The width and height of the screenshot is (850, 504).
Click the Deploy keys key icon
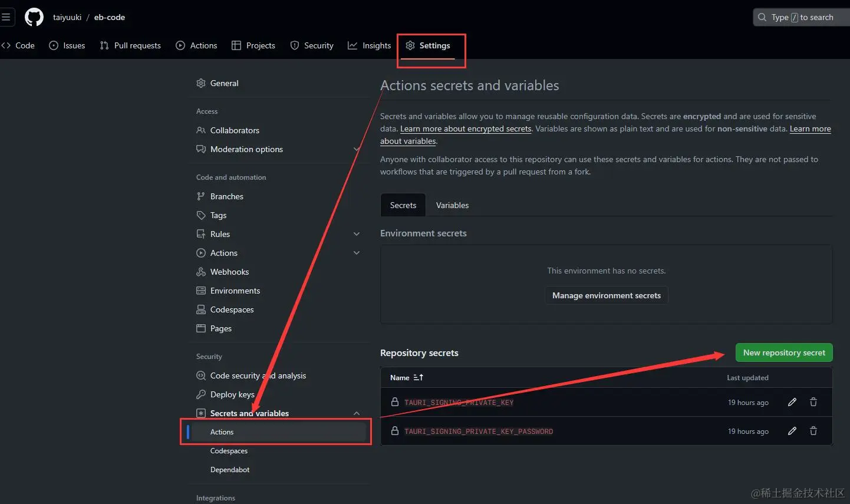(201, 394)
